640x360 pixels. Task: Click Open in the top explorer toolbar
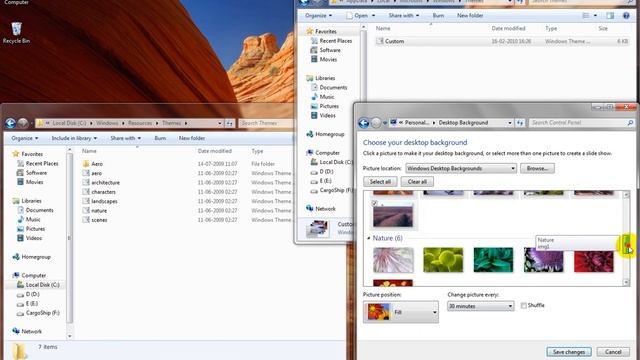pos(360,16)
